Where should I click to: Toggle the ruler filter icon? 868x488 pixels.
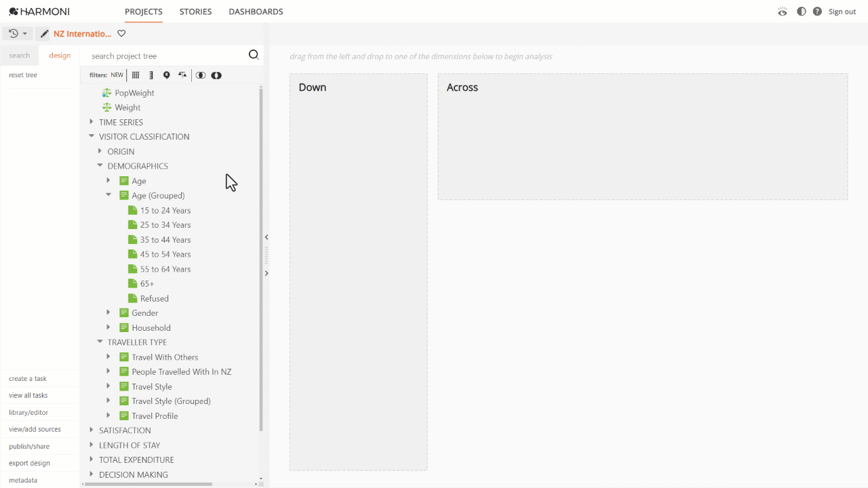(x=151, y=75)
